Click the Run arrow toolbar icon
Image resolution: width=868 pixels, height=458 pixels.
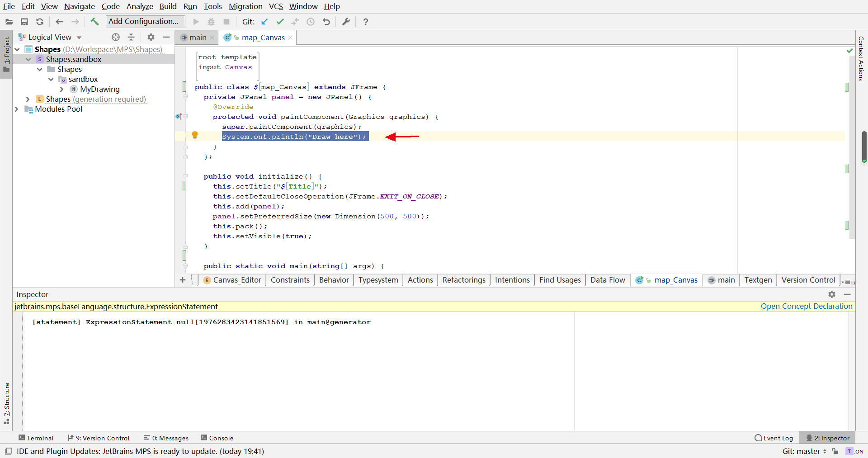(196, 21)
